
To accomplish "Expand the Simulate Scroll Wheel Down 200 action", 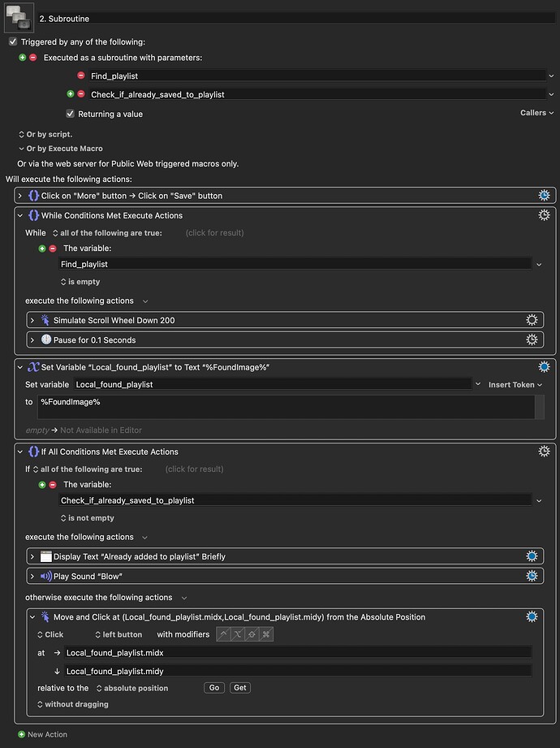I will [x=32, y=320].
